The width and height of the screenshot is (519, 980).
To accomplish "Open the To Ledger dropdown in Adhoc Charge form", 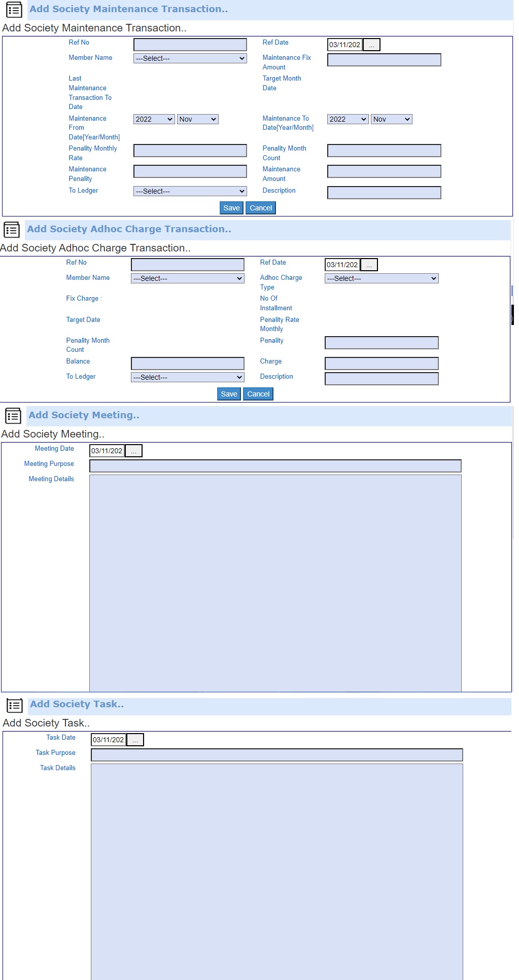I will point(187,378).
